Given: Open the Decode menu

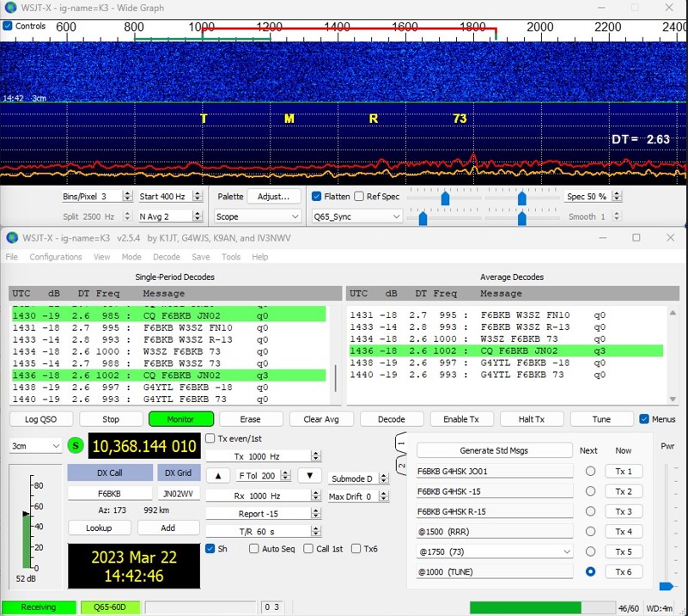Looking at the screenshot, I should click(166, 257).
